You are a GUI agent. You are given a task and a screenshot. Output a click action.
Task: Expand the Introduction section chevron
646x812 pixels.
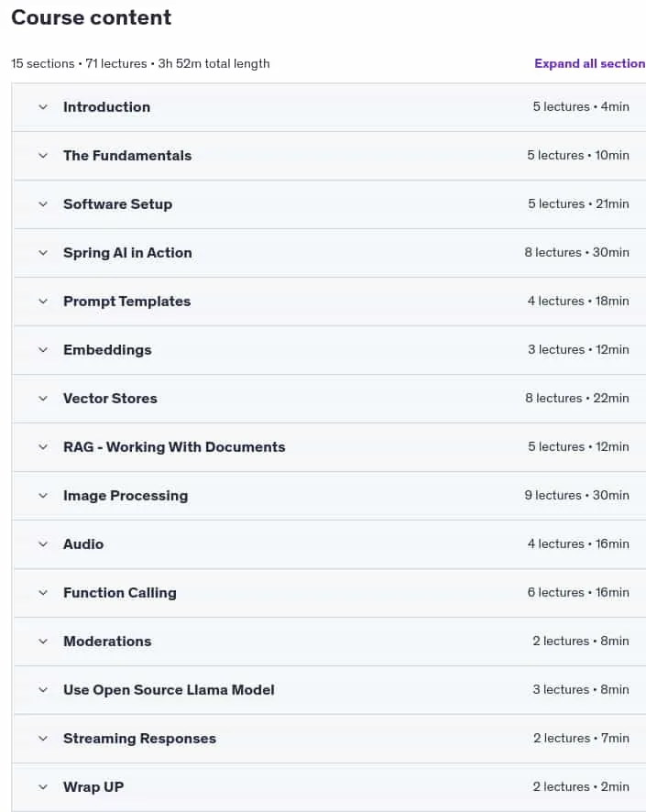tap(43, 107)
